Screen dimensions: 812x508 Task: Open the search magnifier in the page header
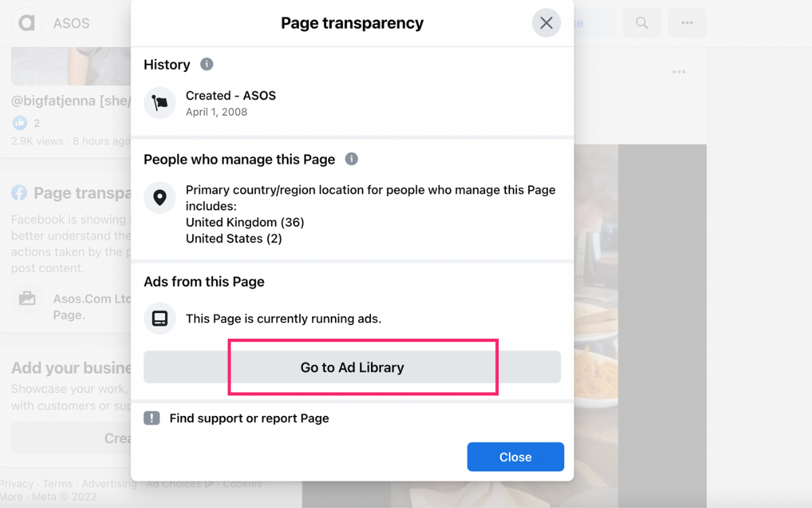(641, 23)
